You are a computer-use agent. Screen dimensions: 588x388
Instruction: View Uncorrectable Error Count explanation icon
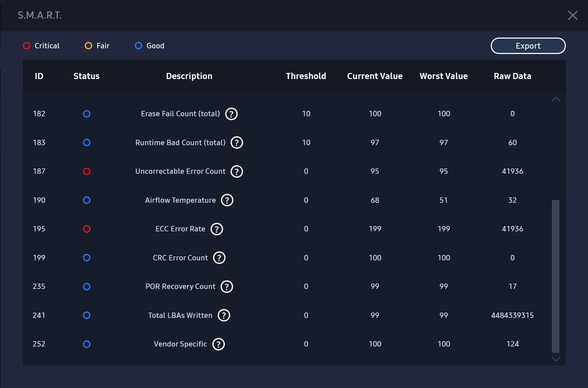click(x=236, y=171)
